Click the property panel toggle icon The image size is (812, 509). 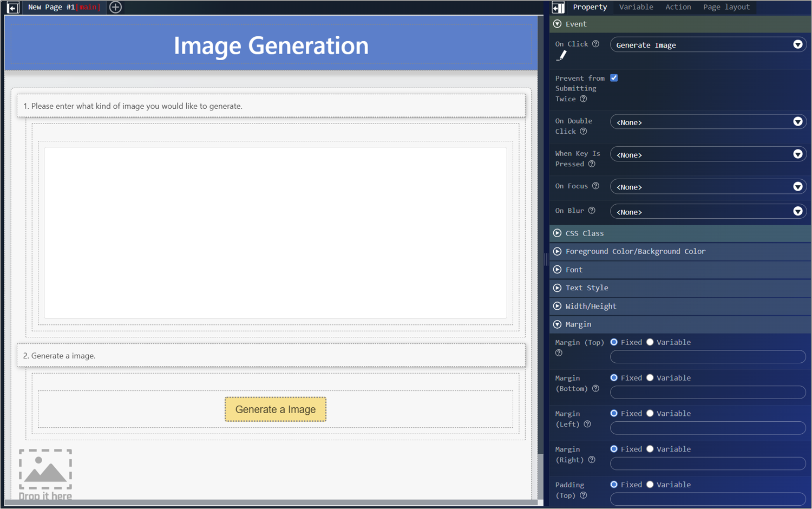558,7
